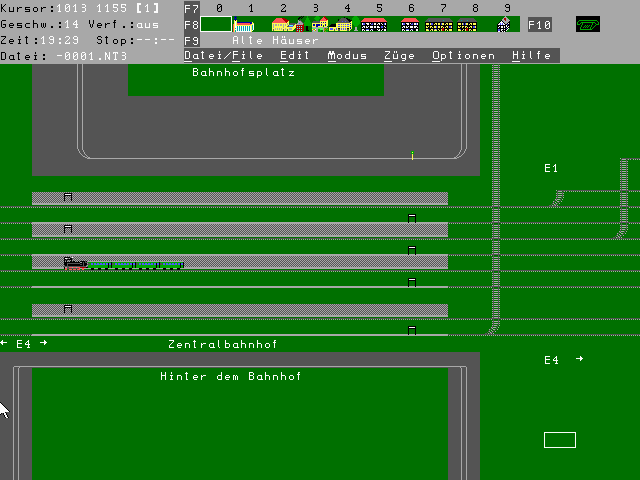640x480 pixels.
Task: Select the half-timbered house tile in slot 5
Action: (x=373, y=25)
